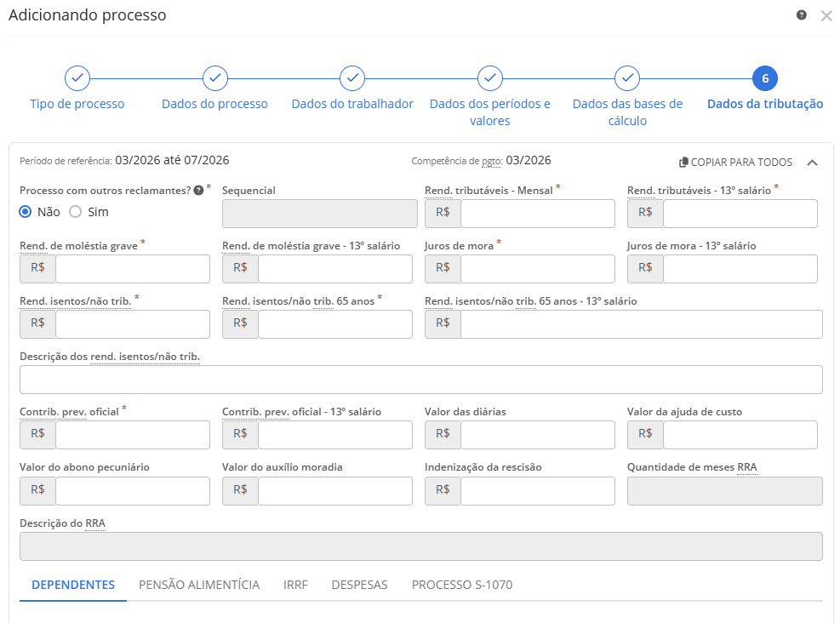Focus the 'Juros de mora' amount field
840x623 pixels.
pos(537,269)
